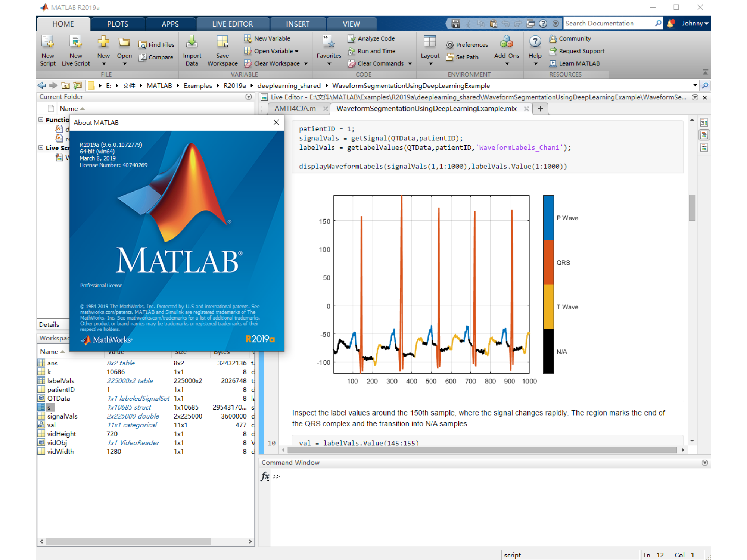
Task: Hide code view icon
Action: click(704, 147)
